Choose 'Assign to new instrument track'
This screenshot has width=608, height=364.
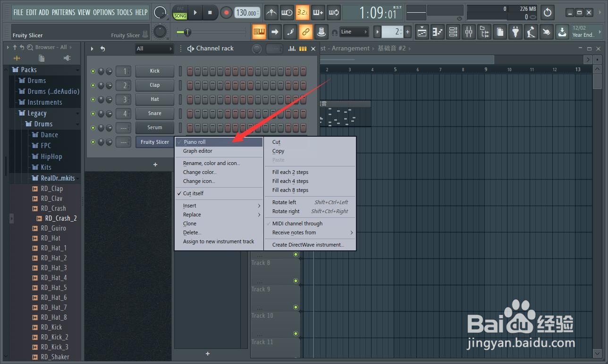(x=219, y=241)
